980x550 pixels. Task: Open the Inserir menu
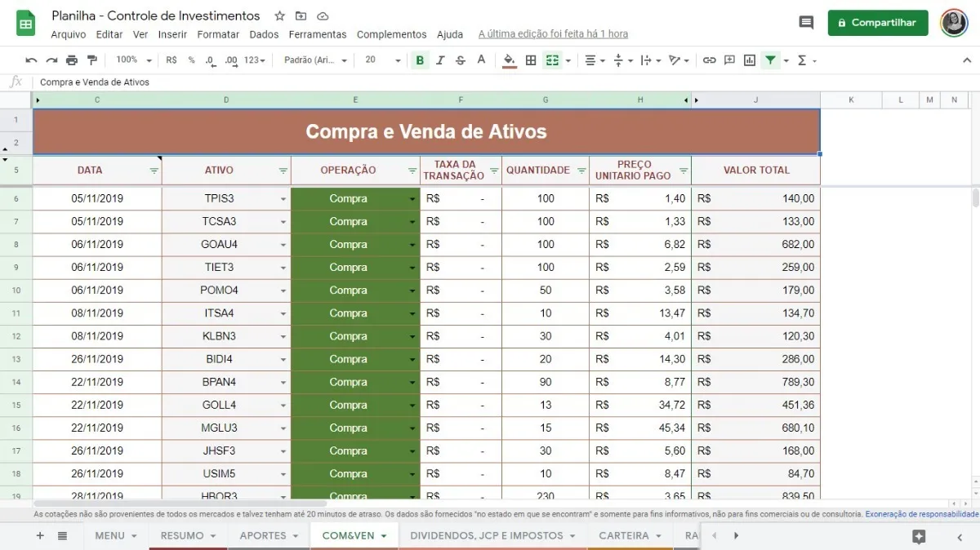click(x=172, y=34)
